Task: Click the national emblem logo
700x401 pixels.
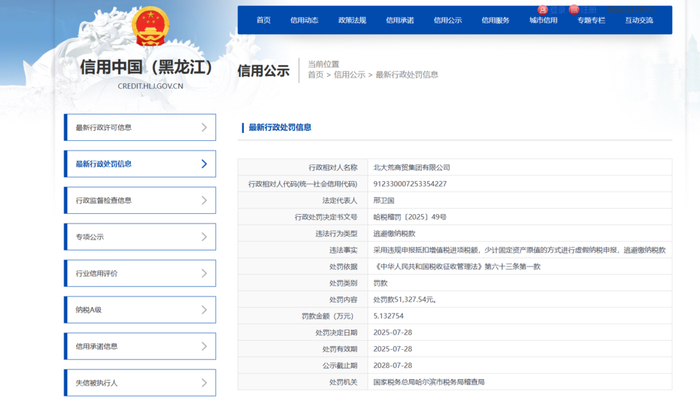Action: (x=150, y=27)
